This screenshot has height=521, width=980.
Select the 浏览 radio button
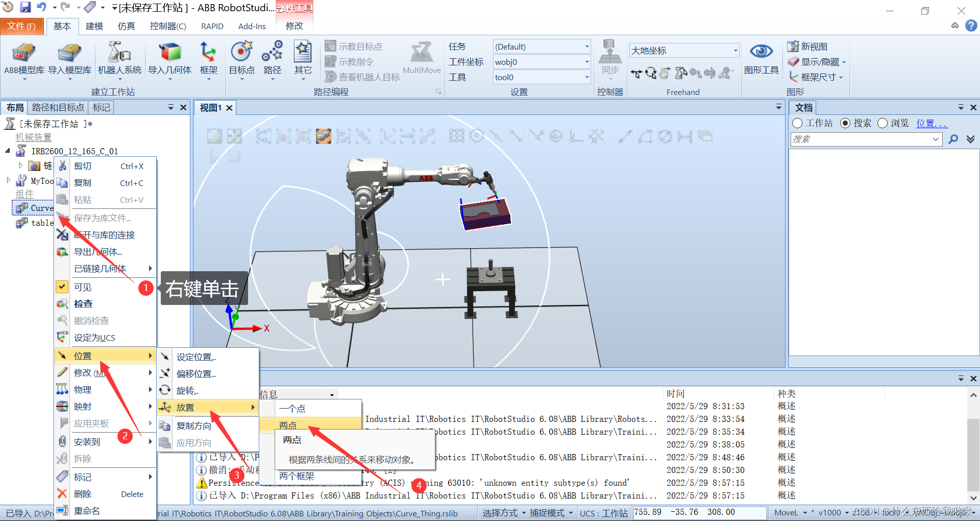click(x=883, y=123)
